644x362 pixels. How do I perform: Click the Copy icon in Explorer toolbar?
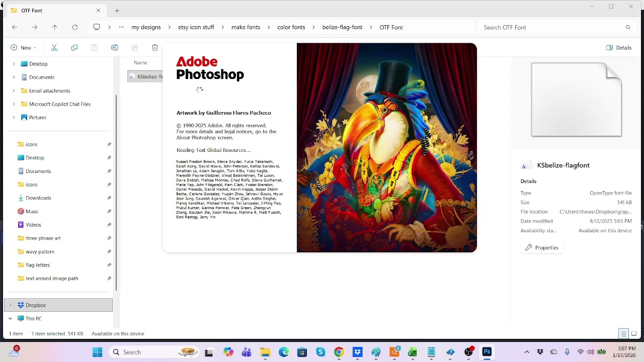pos(74,48)
